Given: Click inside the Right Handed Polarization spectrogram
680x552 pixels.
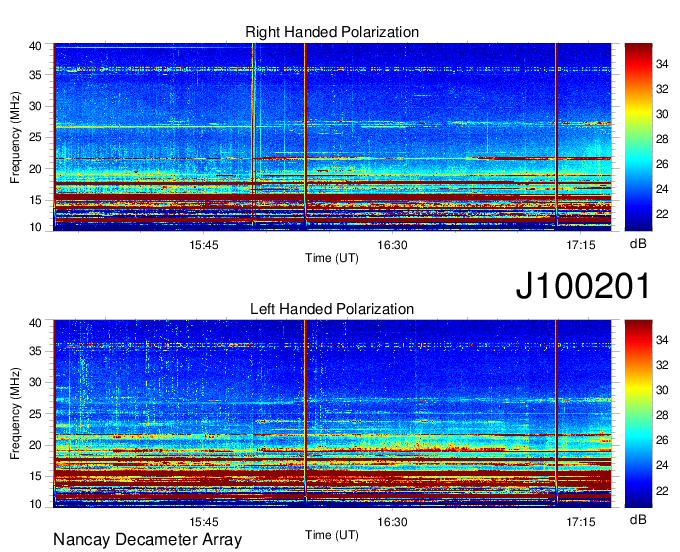Looking at the screenshot, I should click(332, 137).
